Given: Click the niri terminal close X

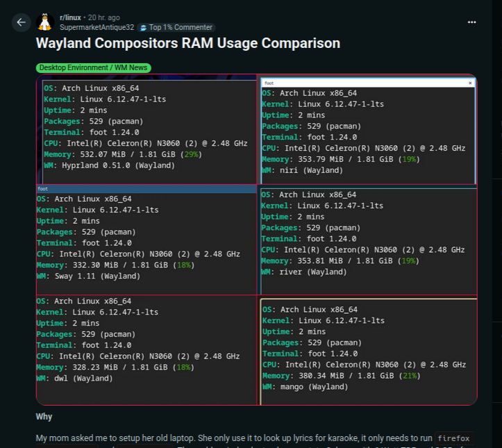Looking at the screenshot, I should (x=470, y=83).
